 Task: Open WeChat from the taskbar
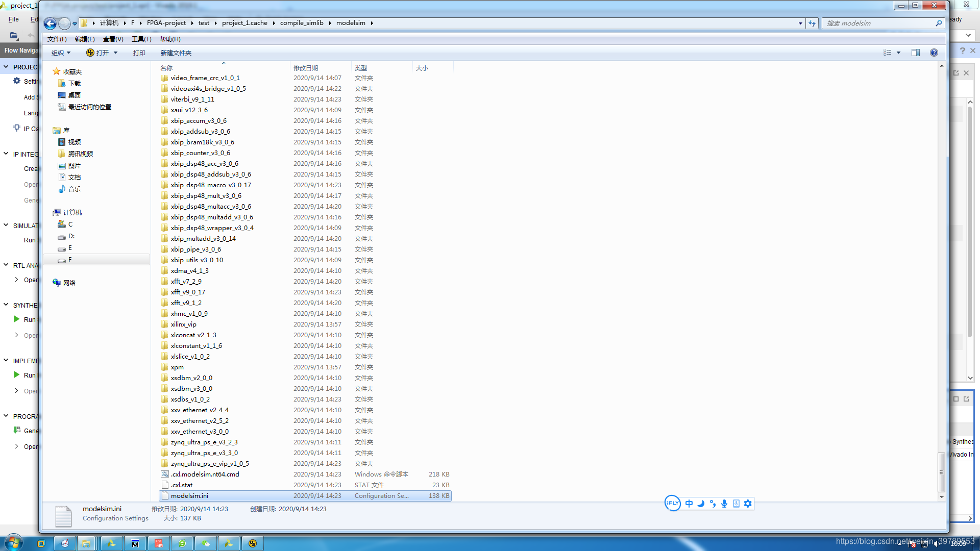tap(206, 543)
